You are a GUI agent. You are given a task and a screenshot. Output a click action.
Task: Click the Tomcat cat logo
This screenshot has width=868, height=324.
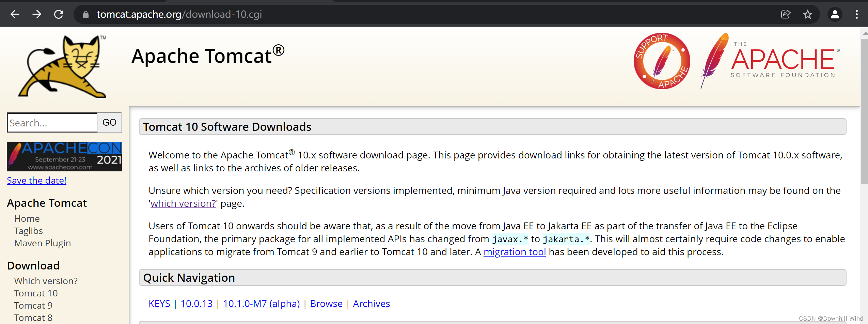pyautogui.click(x=63, y=66)
